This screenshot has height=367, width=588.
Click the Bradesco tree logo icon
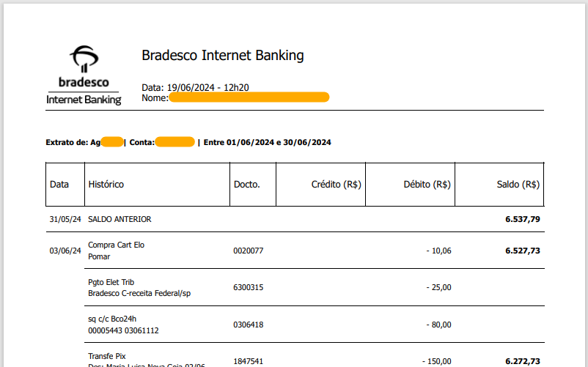83,57
